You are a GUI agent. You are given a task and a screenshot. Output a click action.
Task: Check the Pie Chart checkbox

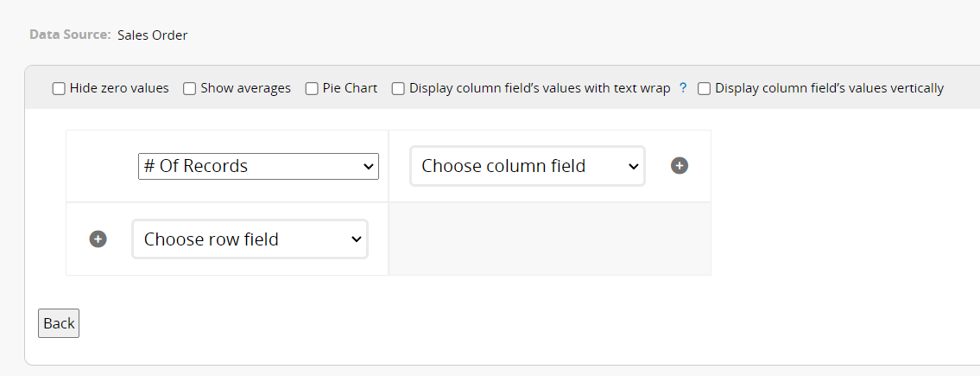click(x=312, y=88)
